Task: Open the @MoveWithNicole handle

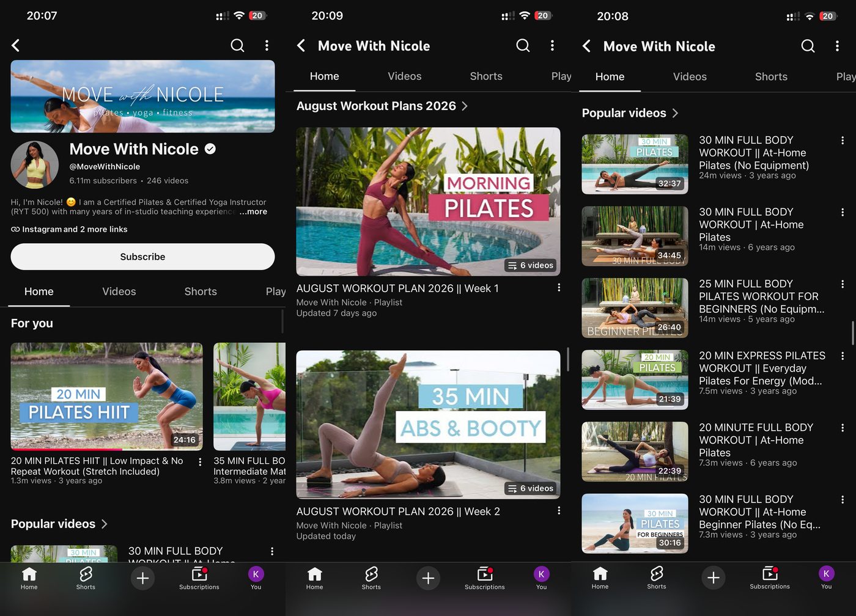Action: 105,166
